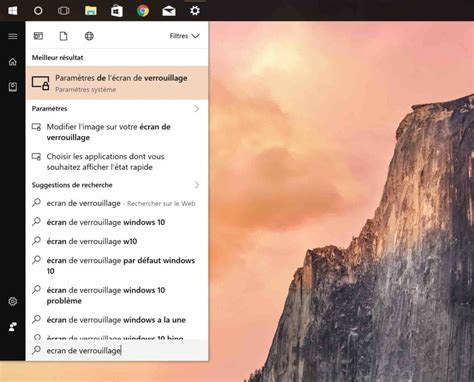
Task: Expand the Paramètres section chevron
Action: (197, 109)
